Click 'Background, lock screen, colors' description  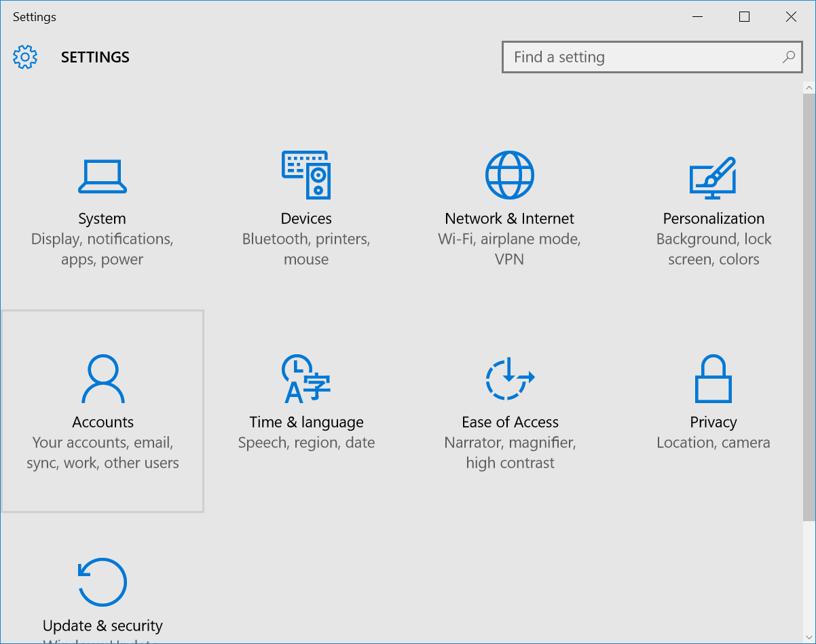713,249
